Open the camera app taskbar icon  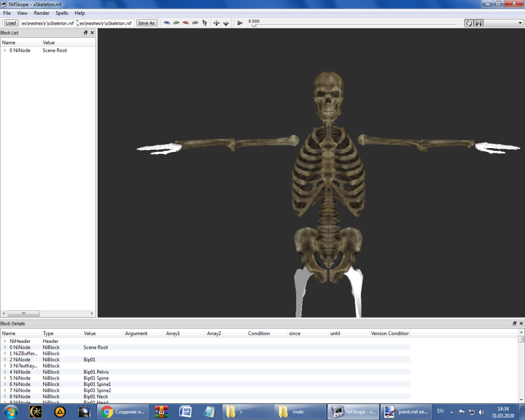[x=84, y=412]
